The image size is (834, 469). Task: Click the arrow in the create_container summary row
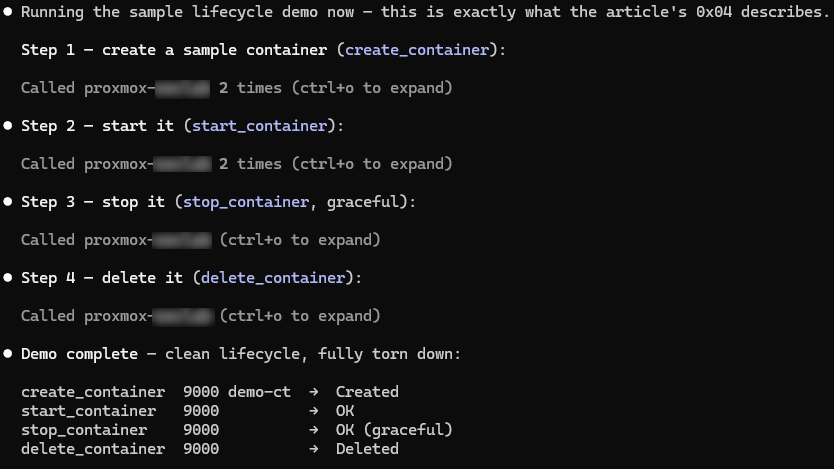[x=314, y=392]
